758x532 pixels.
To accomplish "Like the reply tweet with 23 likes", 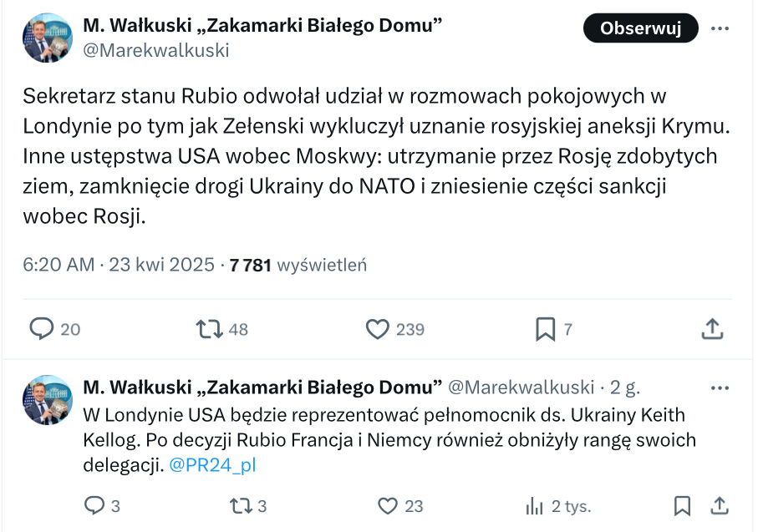I will (x=387, y=505).
